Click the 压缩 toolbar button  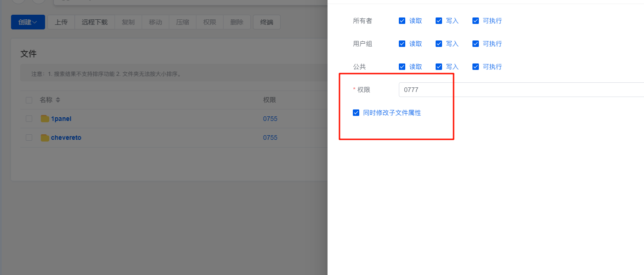[x=183, y=22]
